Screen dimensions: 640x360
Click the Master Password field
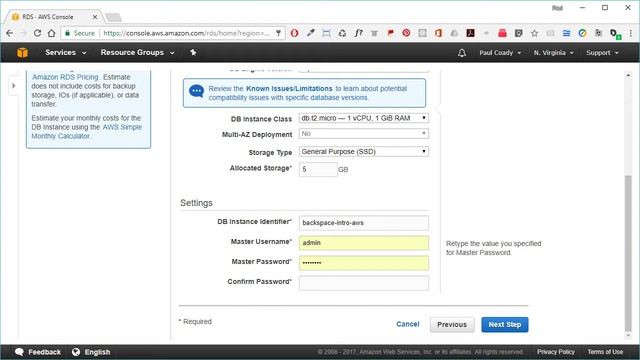(x=364, y=263)
